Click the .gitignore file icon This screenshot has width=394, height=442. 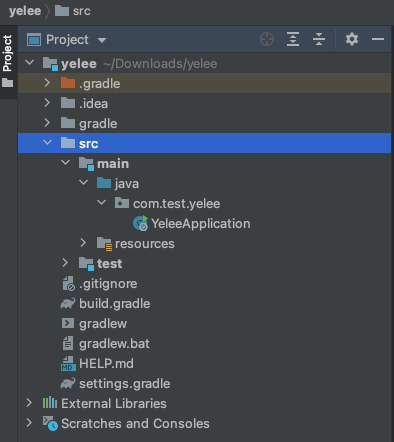(x=68, y=283)
